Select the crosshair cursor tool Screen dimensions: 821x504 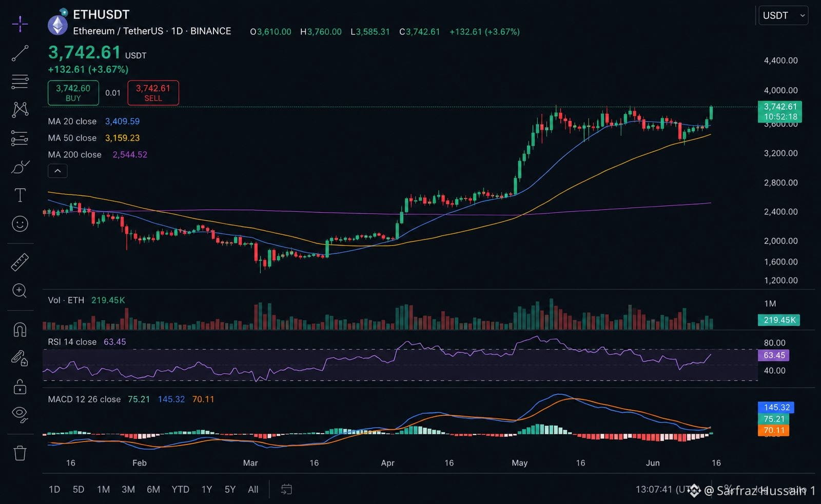[x=20, y=24]
